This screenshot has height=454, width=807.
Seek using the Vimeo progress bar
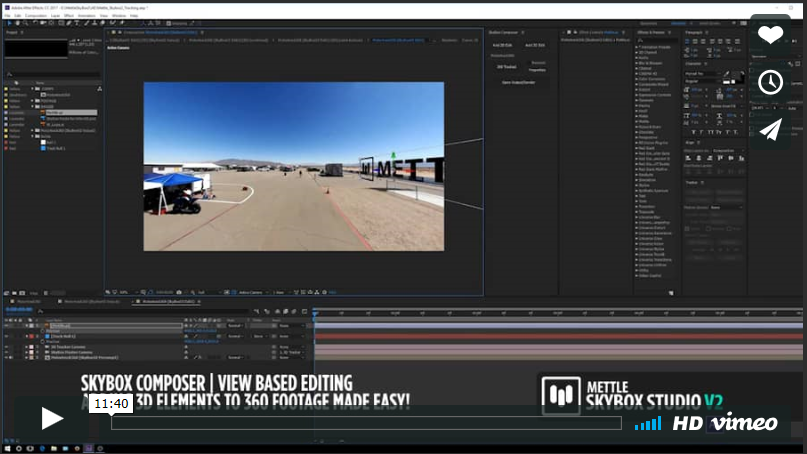click(x=366, y=423)
